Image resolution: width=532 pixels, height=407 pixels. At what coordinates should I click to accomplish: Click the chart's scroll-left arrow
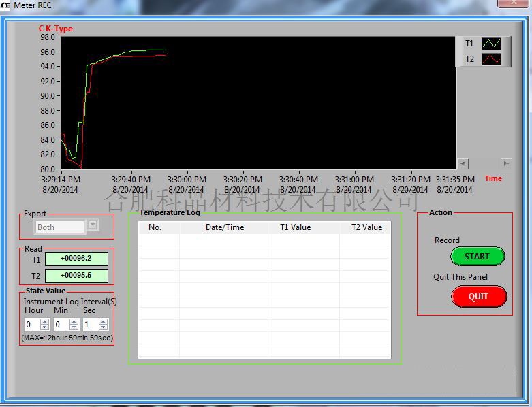(x=463, y=163)
